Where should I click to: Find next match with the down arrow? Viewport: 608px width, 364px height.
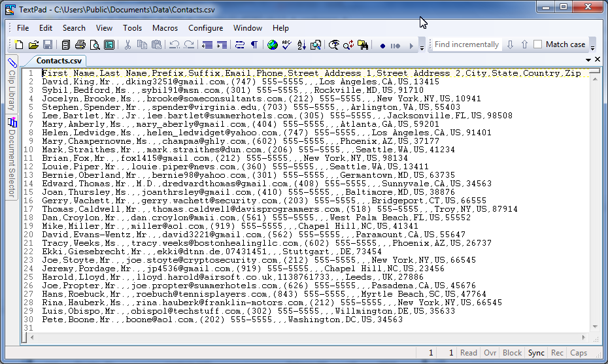[511, 44]
